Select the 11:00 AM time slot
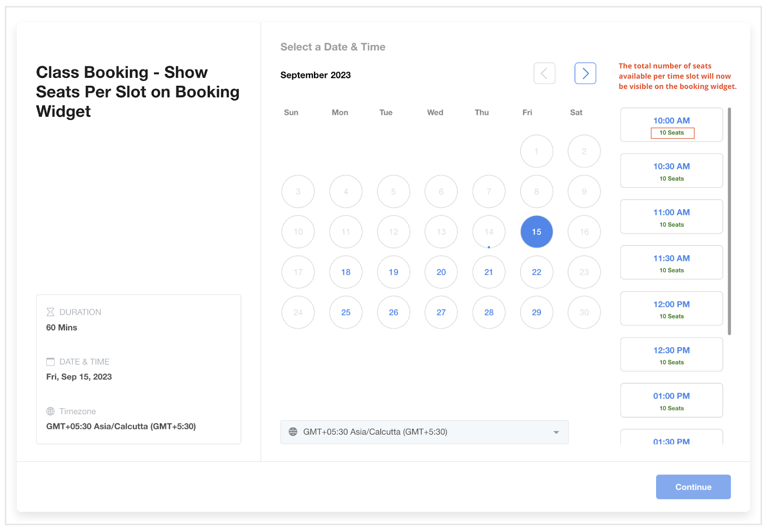This screenshot has height=532, width=768. click(x=671, y=217)
